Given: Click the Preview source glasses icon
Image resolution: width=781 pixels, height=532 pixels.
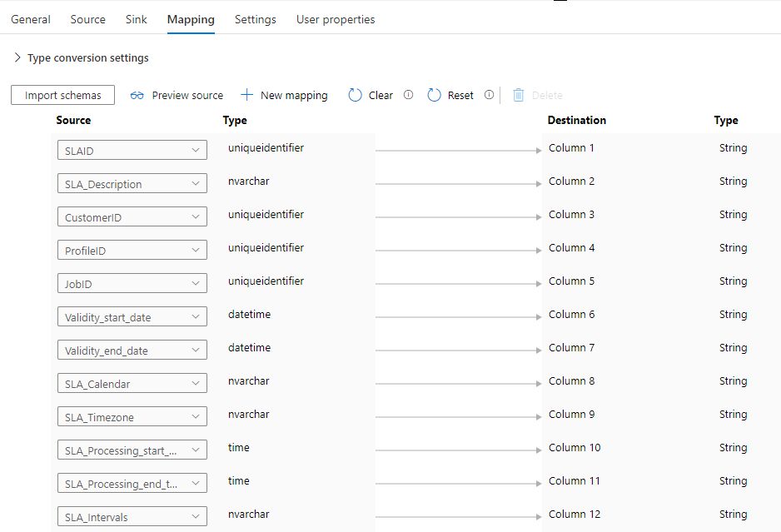Looking at the screenshot, I should 137,95.
